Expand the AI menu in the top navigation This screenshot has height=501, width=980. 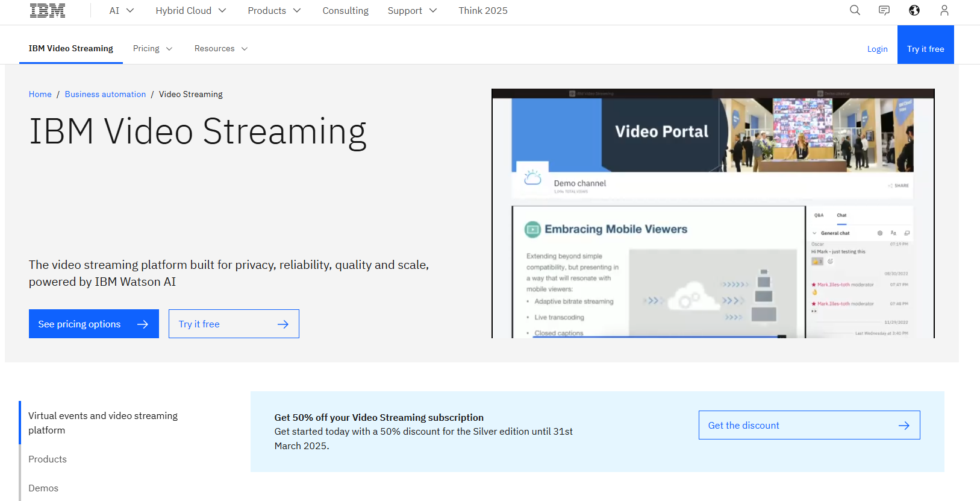122,10
